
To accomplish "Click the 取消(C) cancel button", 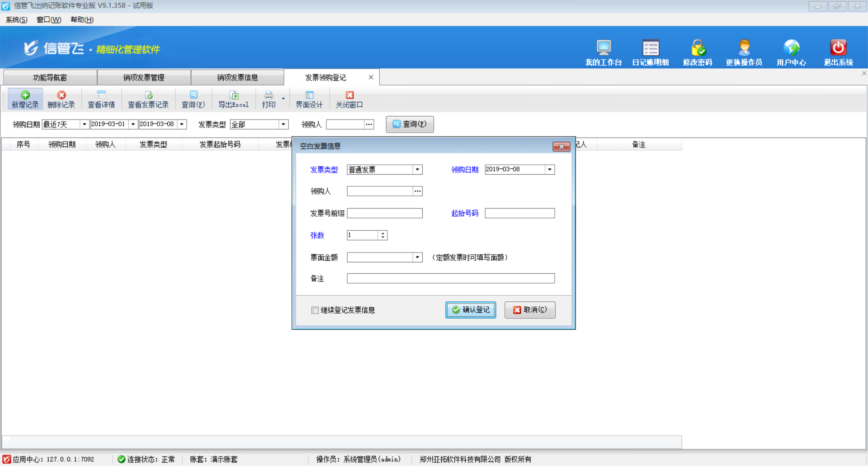I will click(529, 309).
